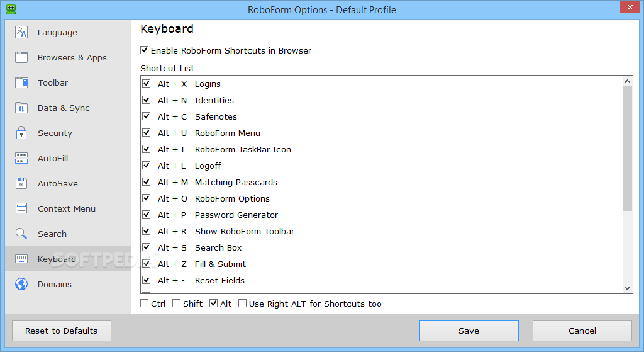Open the Language settings page

(x=57, y=33)
